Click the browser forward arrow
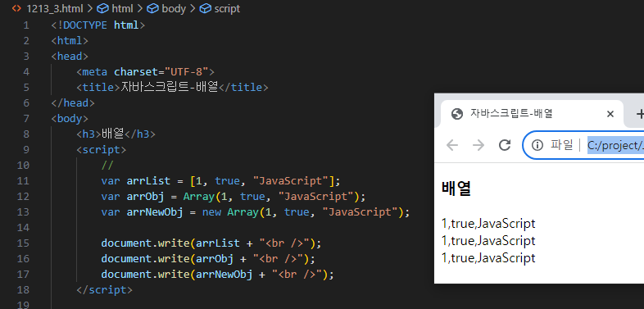Image resolution: width=644 pixels, height=309 pixels. (x=478, y=145)
